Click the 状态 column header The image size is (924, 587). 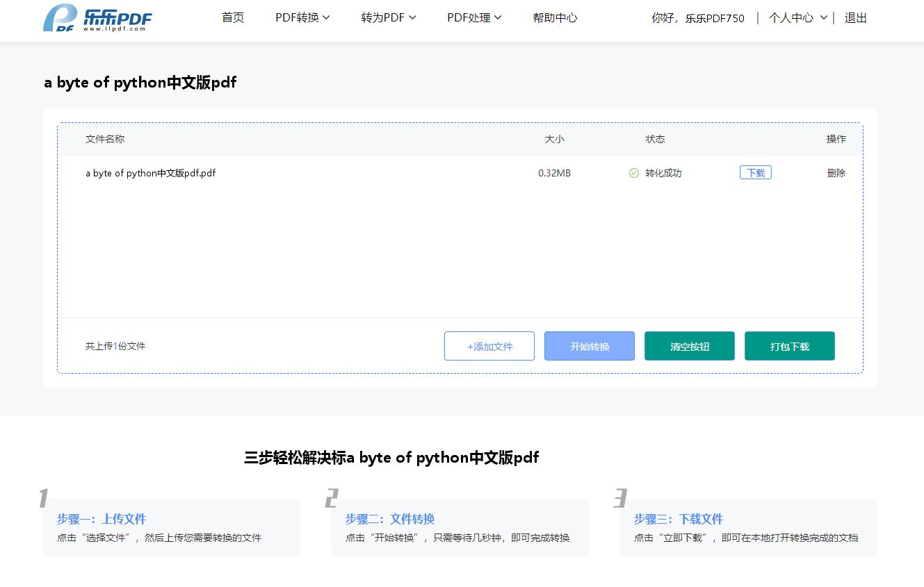[x=655, y=139]
